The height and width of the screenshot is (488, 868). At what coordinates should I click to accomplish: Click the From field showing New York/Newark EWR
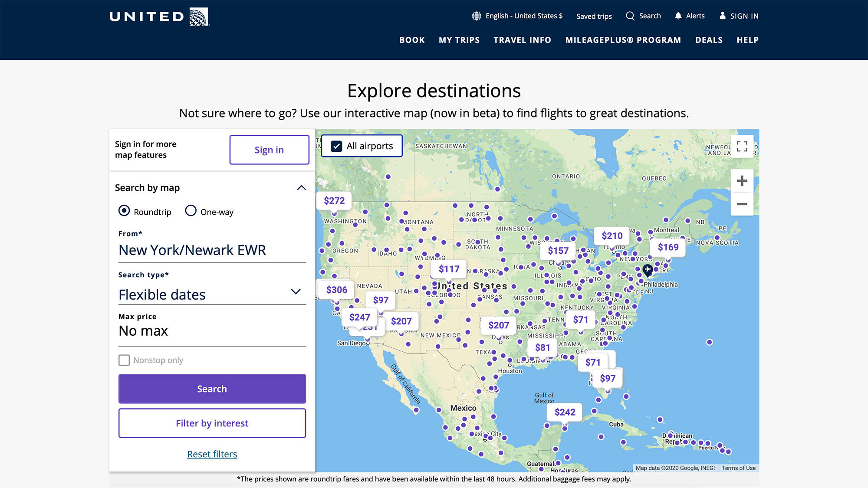point(193,249)
